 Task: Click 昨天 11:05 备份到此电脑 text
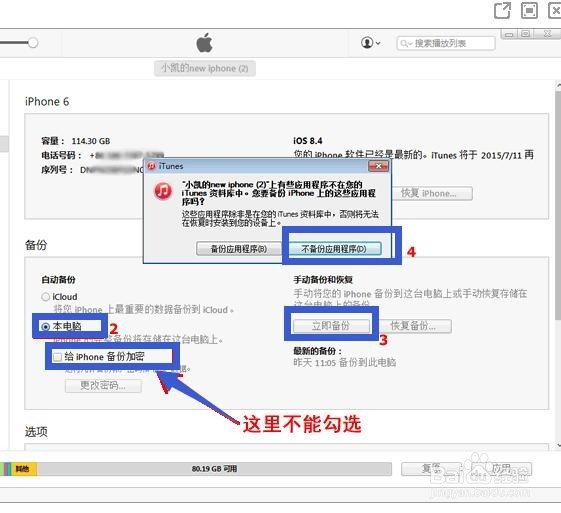pos(345,362)
